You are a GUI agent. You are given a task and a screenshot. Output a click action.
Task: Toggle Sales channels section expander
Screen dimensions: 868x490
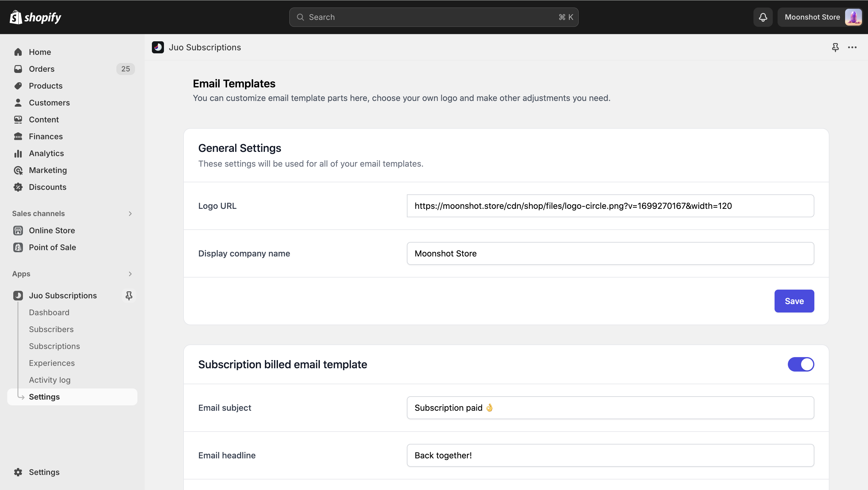click(131, 213)
